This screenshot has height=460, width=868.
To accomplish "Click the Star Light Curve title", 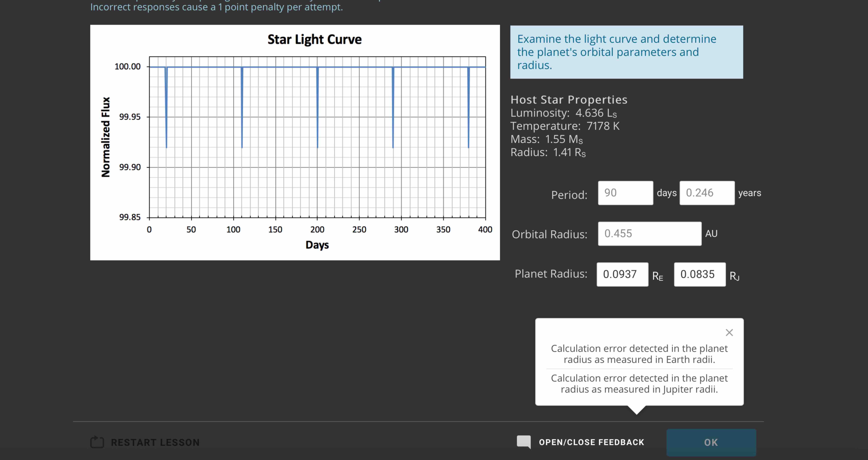I will (314, 40).
